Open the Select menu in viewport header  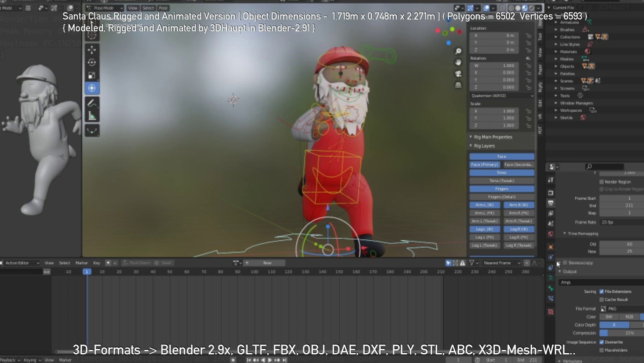148,8
